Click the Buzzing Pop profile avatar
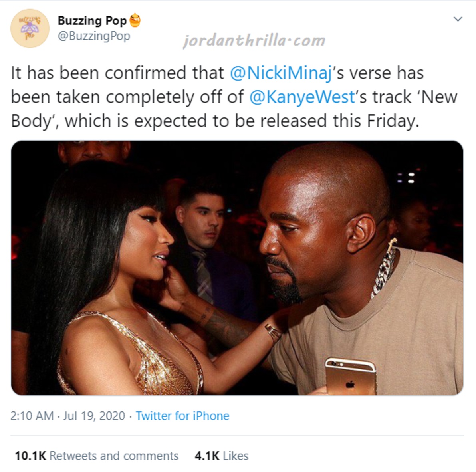Screen dimensions: 476x472 click(30, 28)
